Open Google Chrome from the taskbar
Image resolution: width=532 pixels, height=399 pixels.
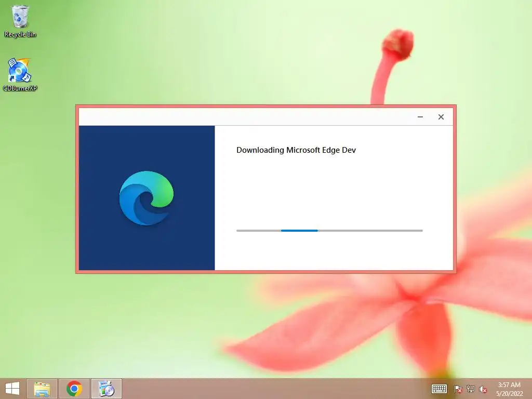pos(74,389)
